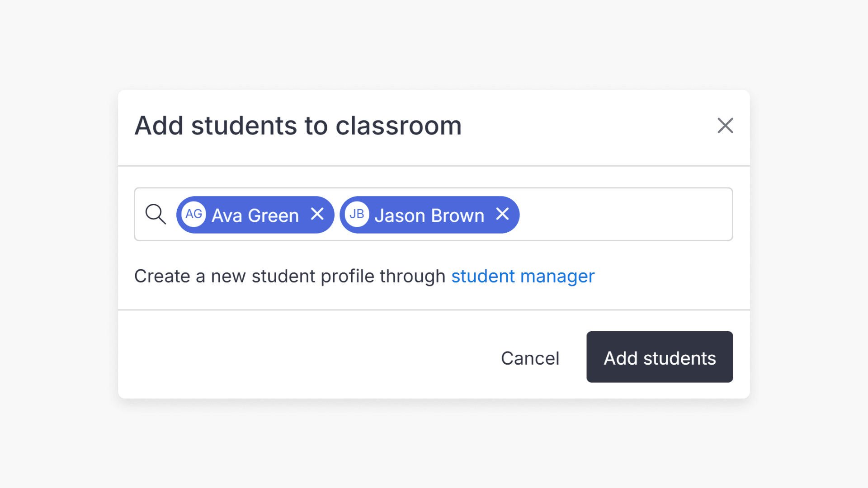Click Ava Green's circular initials badge
868x488 pixels.
(194, 214)
